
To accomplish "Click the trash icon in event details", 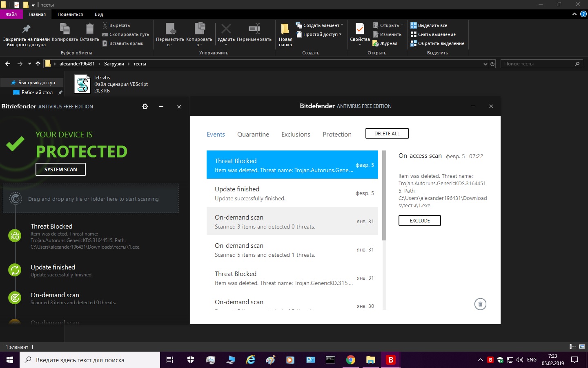I will click(480, 304).
